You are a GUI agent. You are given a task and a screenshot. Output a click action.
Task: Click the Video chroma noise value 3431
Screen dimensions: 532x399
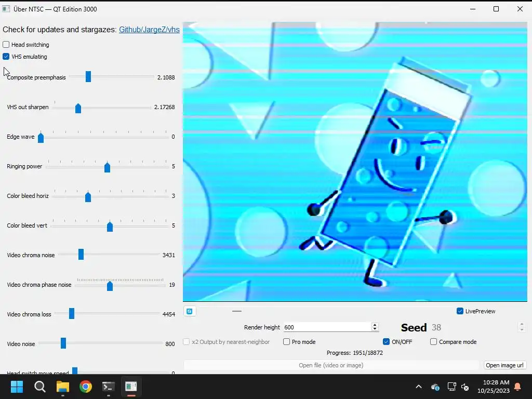point(169,255)
